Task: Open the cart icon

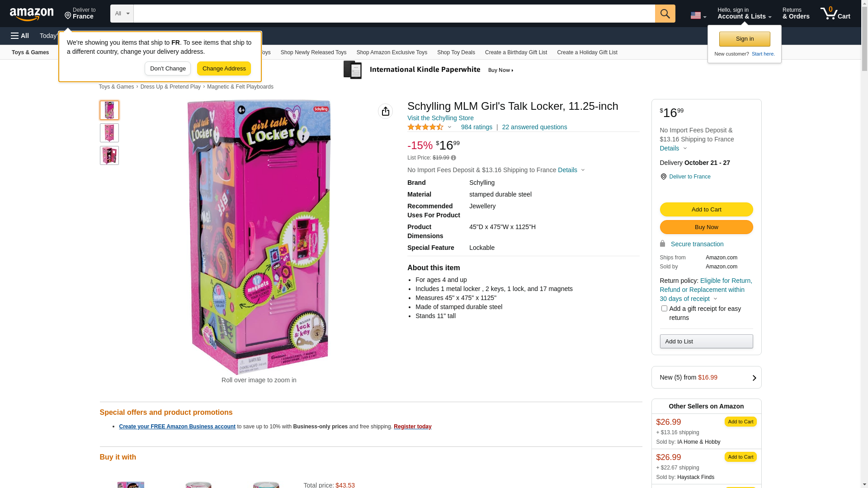Action: 835,14
